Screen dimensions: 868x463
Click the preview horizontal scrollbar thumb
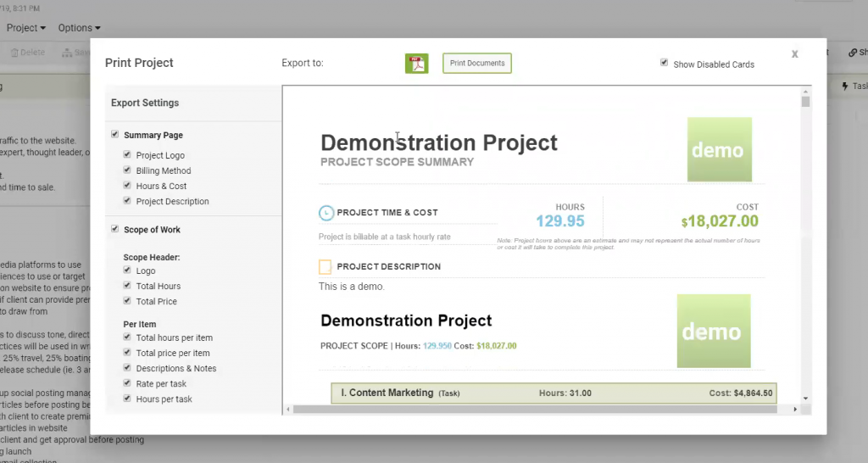(x=535, y=410)
